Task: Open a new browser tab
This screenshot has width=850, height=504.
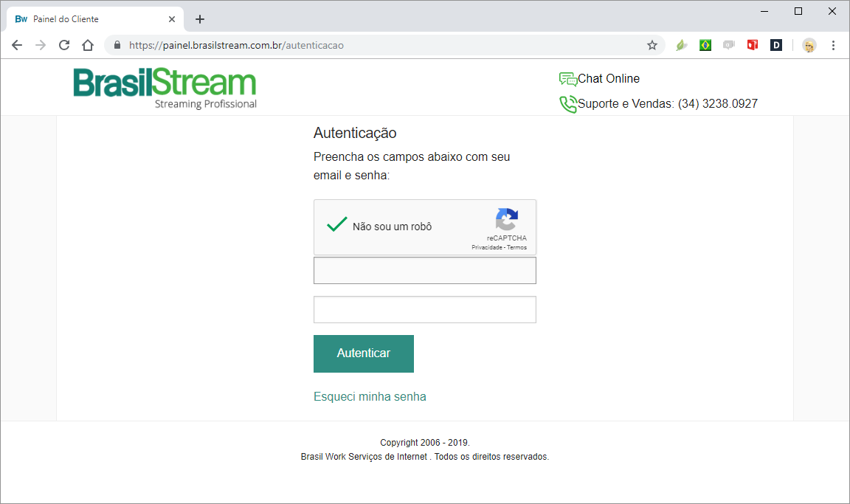Action: pyautogui.click(x=199, y=19)
